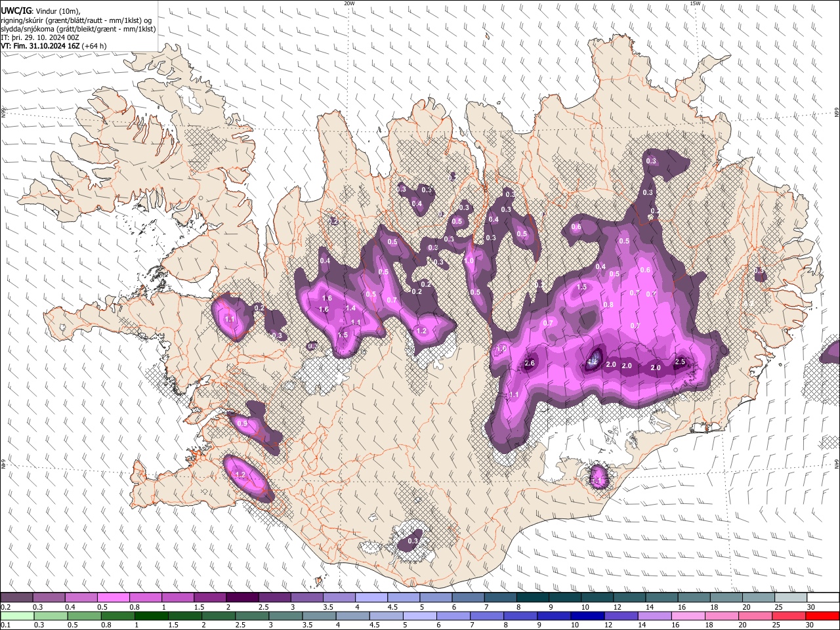Click the '15W' longitude label at the top edge

695,3
